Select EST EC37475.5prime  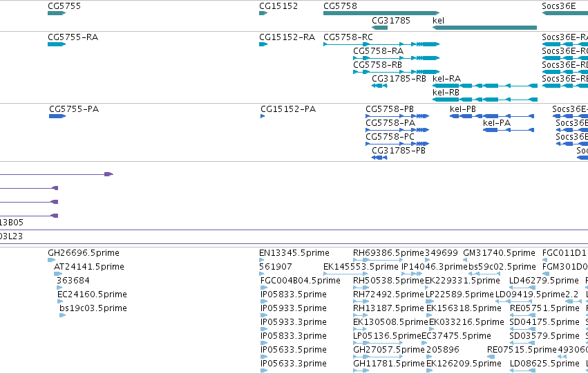click(x=456, y=336)
